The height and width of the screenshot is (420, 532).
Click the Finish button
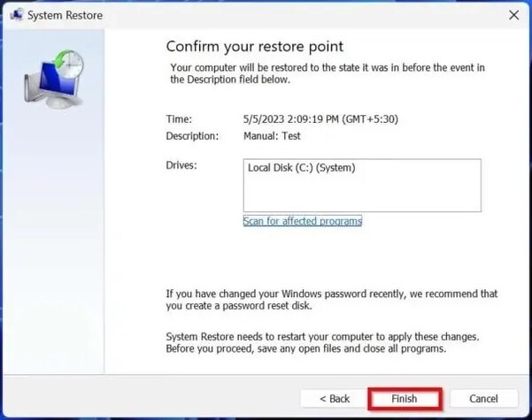click(405, 399)
